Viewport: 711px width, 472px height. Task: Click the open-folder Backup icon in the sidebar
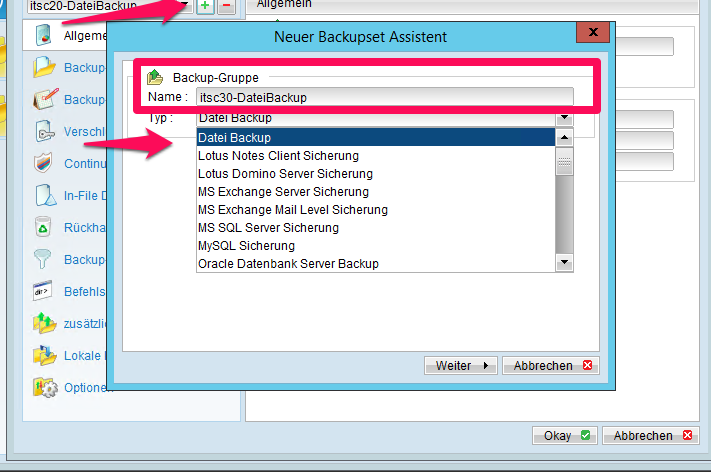pyautogui.click(x=44, y=67)
